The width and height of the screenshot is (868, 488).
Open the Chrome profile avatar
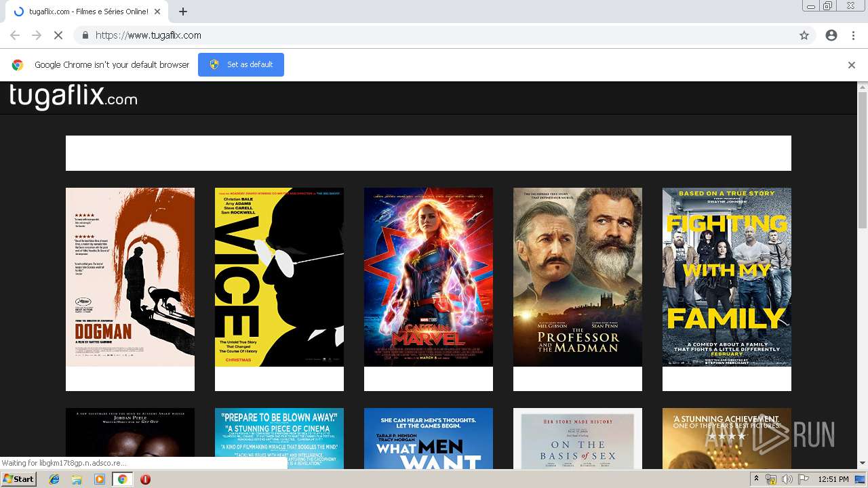pos(831,35)
